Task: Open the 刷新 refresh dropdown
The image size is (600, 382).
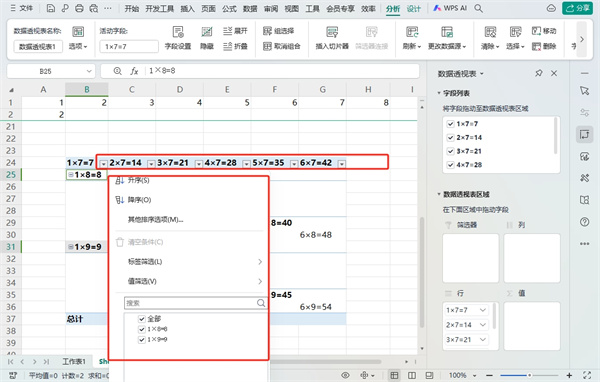Action: point(412,46)
